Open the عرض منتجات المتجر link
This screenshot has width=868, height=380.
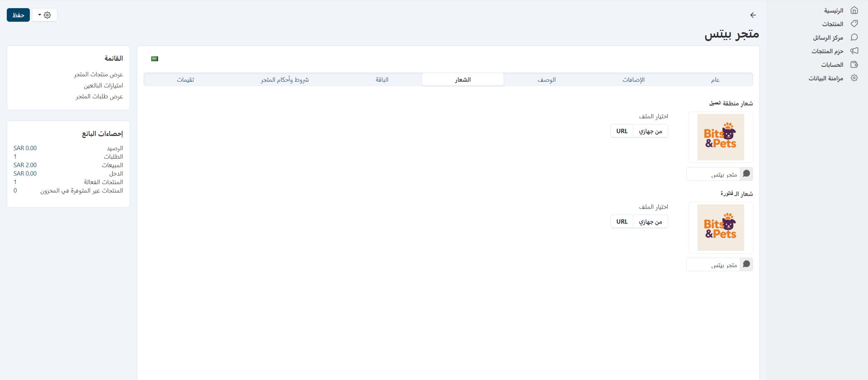click(x=98, y=74)
